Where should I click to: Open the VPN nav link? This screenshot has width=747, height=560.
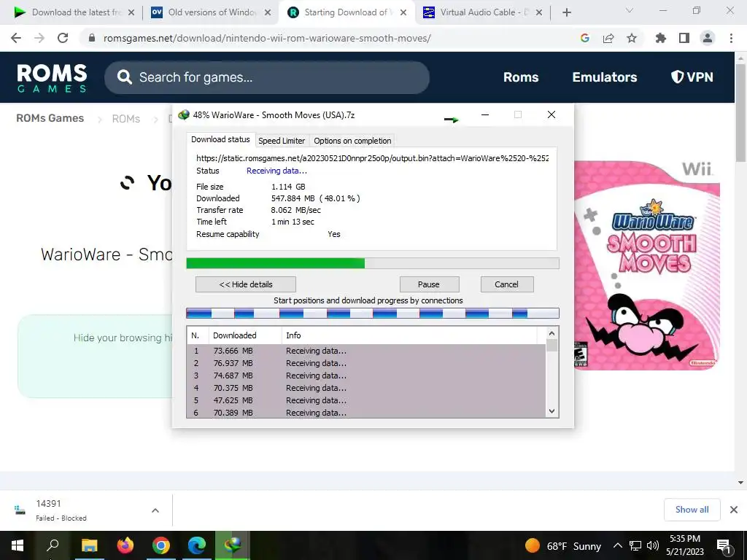pos(692,77)
